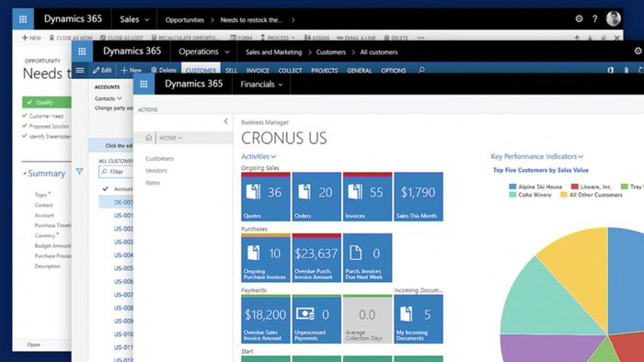Open app launcher in Financials window
Image resolution: width=644 pixels, height=362 pixels.
[144, 84]
